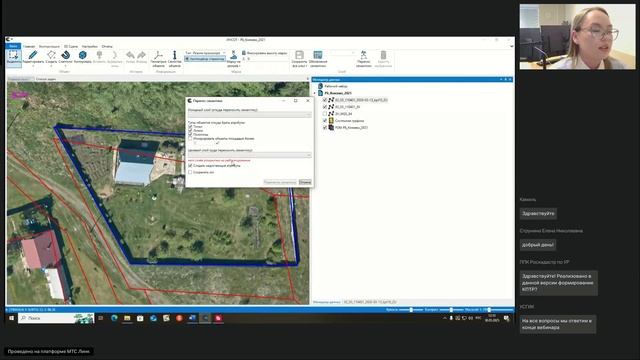Open Microsoft Edge from the taskbar
The image size is (640, 360).
coord(114,318)
